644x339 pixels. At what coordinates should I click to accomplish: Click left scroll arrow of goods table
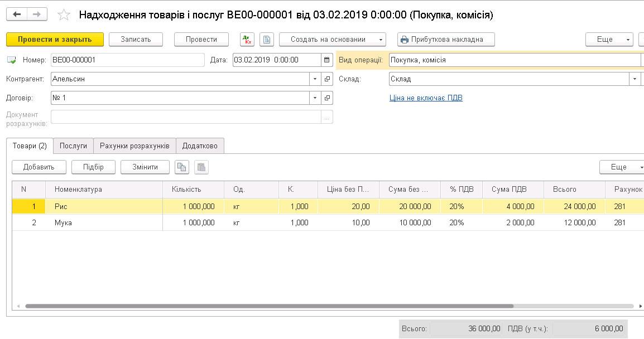click(x=18, y=306)
